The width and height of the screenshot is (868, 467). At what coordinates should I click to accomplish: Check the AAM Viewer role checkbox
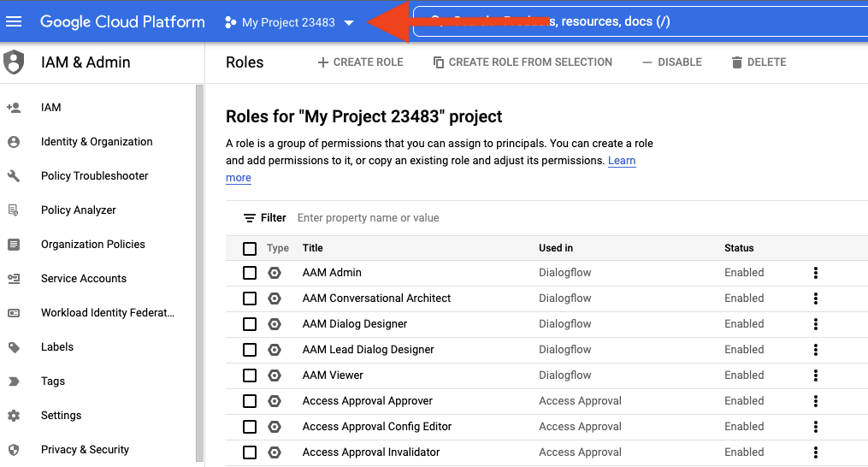tap(250, 375)
